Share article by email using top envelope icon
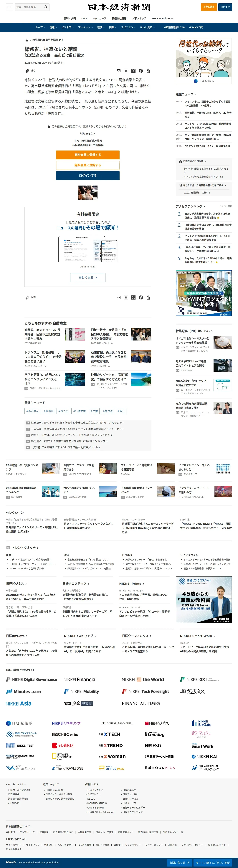This screenshot has width=238, height=868. coord(118,71)
